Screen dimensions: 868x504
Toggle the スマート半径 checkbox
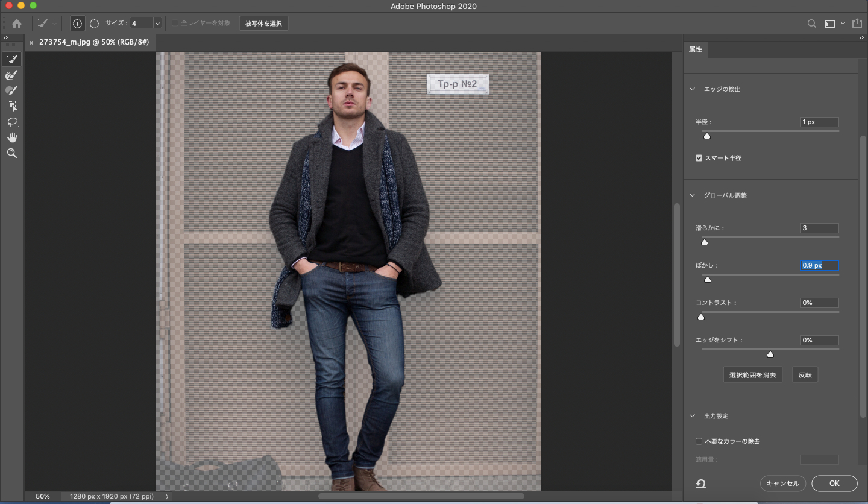click(699, 158)
